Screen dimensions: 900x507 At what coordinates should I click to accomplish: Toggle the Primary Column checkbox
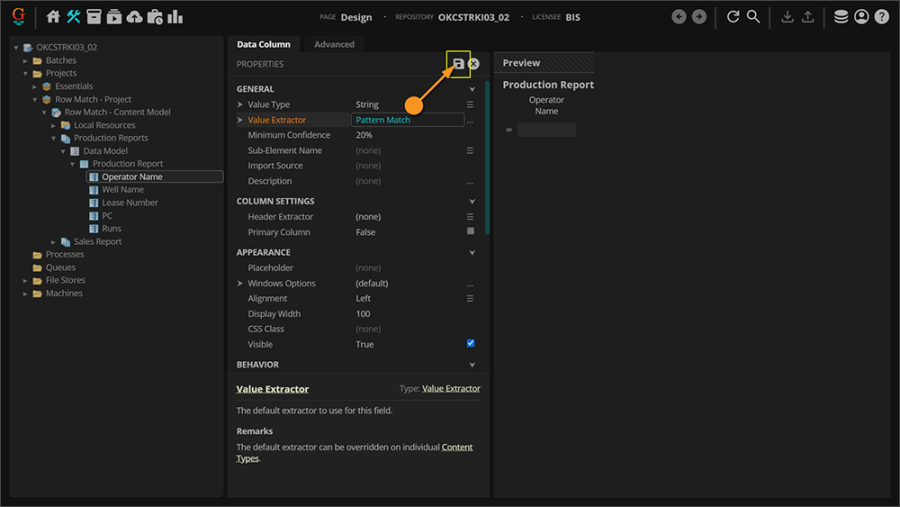pyautogui.click(x=471, y=232)
